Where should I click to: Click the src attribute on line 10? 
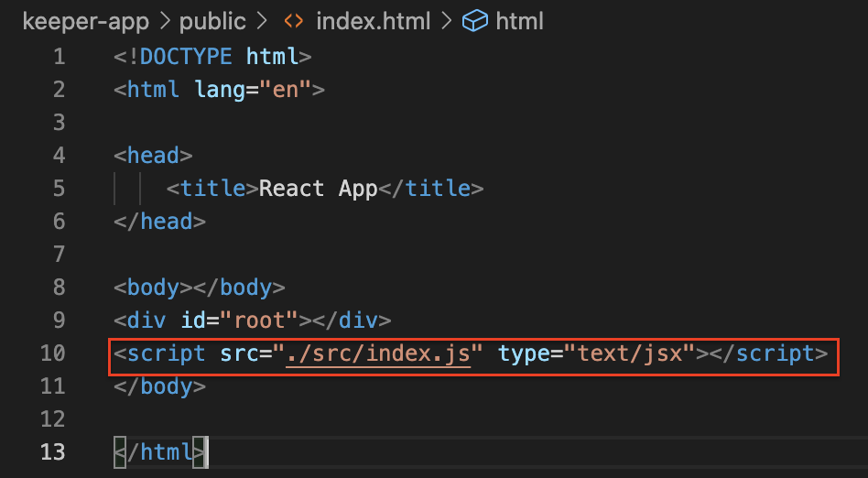(x=239, y=353)
